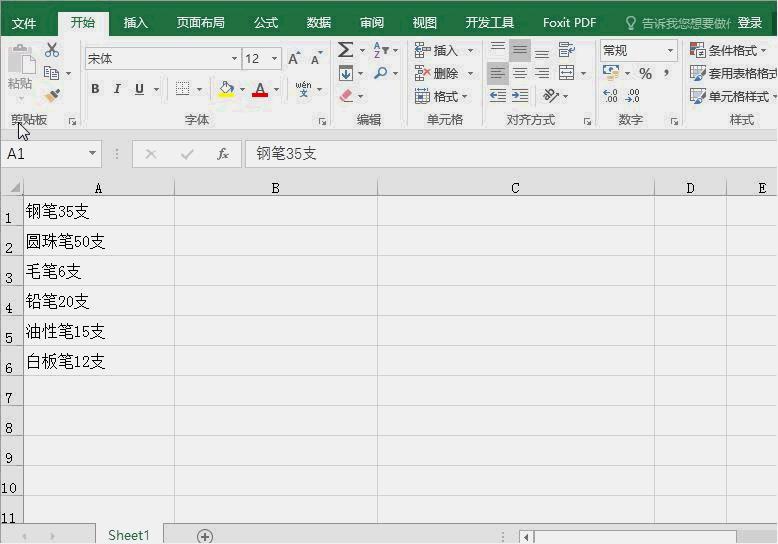The image size is (778, 544).
Task: Toggle Underline formatting
Action: coord(139,89)
